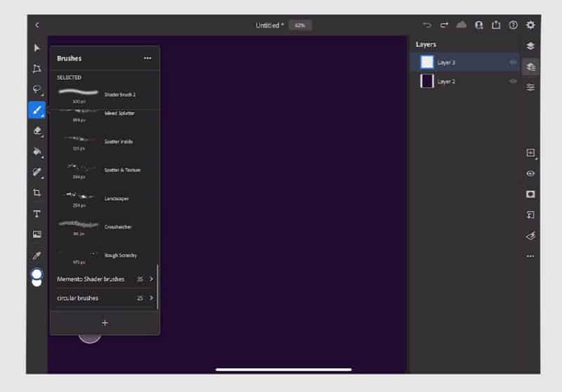562x392 pixels.
Task: Open filters and adjustments icon
Action: click(530, 236)
